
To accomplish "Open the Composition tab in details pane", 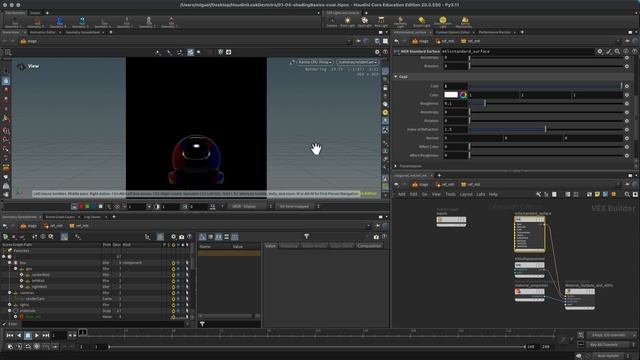I will pos(369,246).
